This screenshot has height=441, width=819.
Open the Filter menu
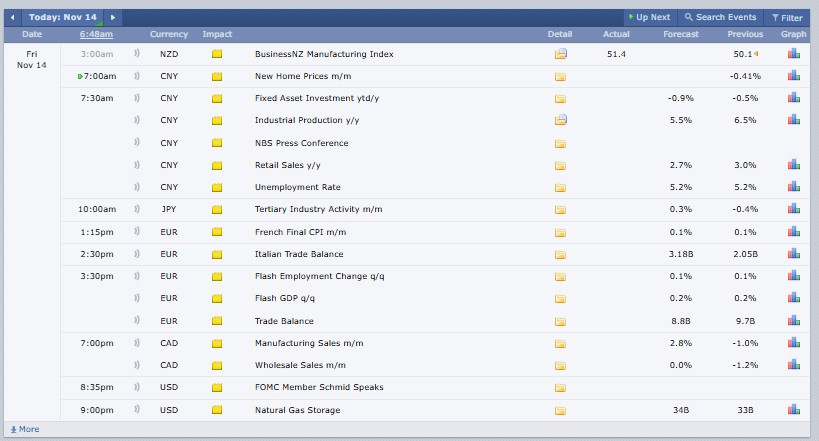coord(786,17)
